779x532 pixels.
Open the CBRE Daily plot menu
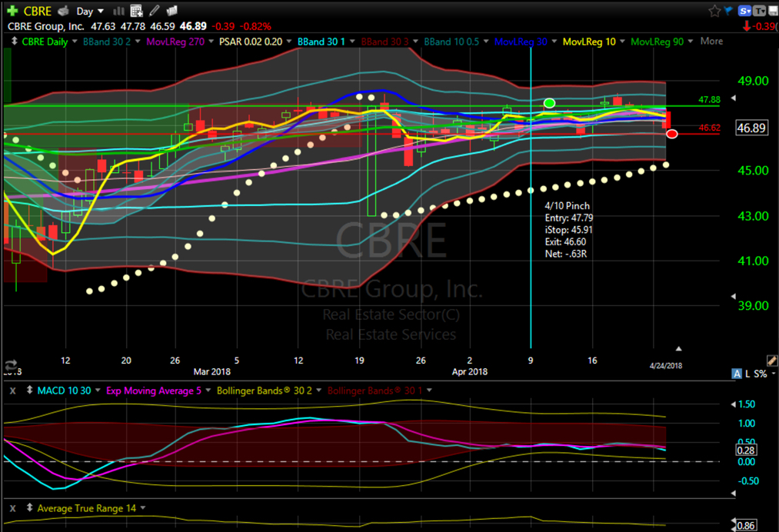[45, 42]
